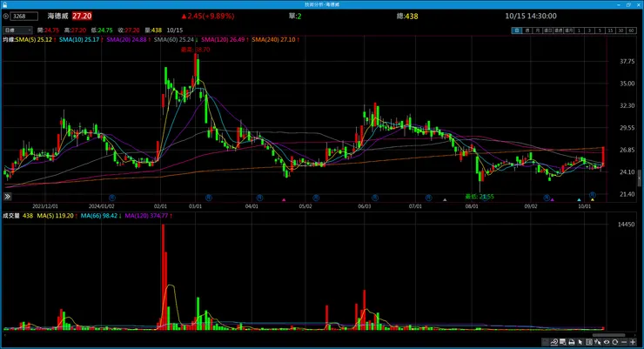
Task: Click the 還原月 adjusted monthly button
Action: pos(568,30)
